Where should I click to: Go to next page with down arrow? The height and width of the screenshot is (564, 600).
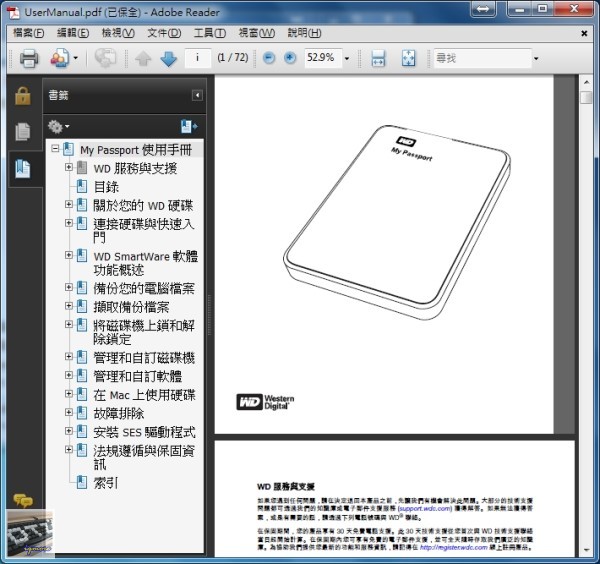point(169,59)
